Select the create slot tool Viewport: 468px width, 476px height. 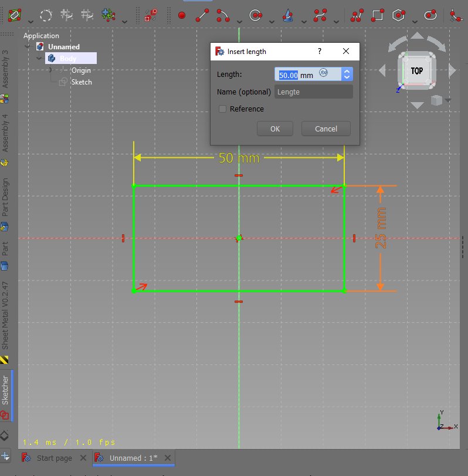430,15
